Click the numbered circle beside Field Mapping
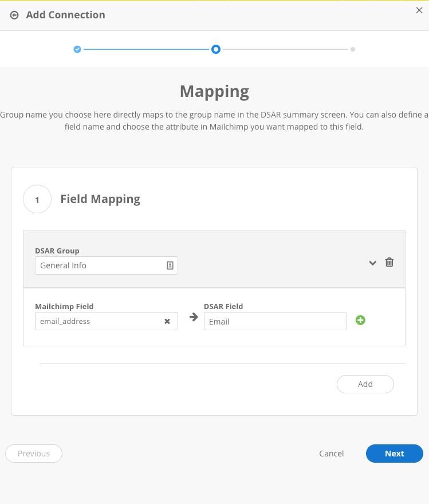The image size is (429, 504). click(37, 200)
